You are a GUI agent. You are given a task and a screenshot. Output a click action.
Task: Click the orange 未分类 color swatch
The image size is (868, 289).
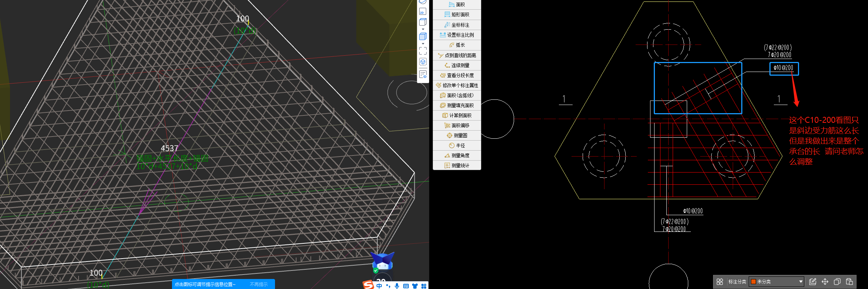753,282
